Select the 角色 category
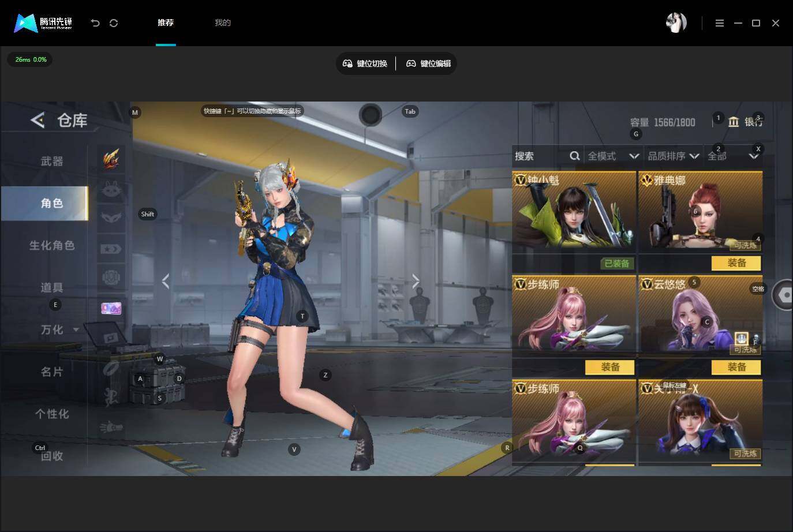This screenshot has height=532, width=793. 44,203
